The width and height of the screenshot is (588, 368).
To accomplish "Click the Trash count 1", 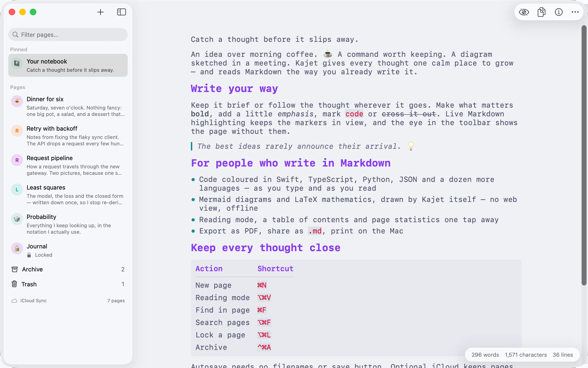I will (123, 284).
